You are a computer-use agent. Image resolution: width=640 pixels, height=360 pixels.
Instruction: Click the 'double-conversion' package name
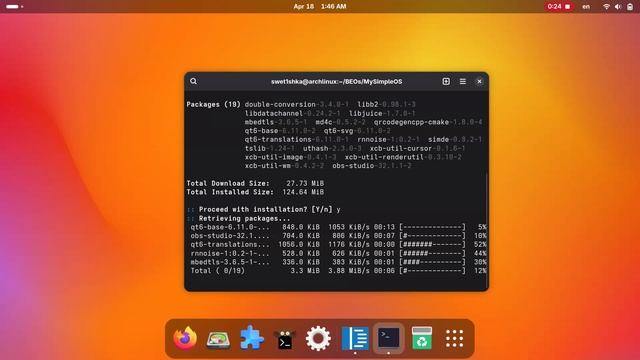click(280, 104)
